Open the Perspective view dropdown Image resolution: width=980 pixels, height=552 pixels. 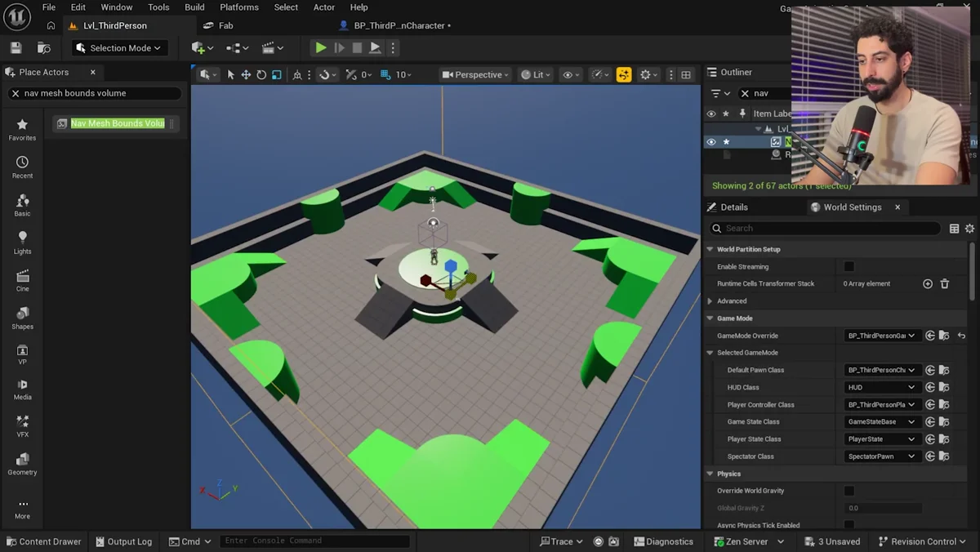point(475,74)
